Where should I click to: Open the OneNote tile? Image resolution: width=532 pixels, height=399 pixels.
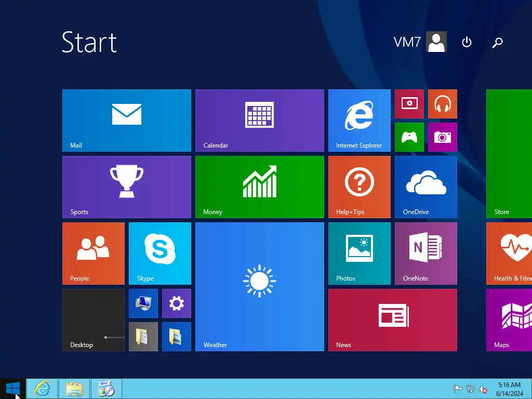click(x=426, y=254)
